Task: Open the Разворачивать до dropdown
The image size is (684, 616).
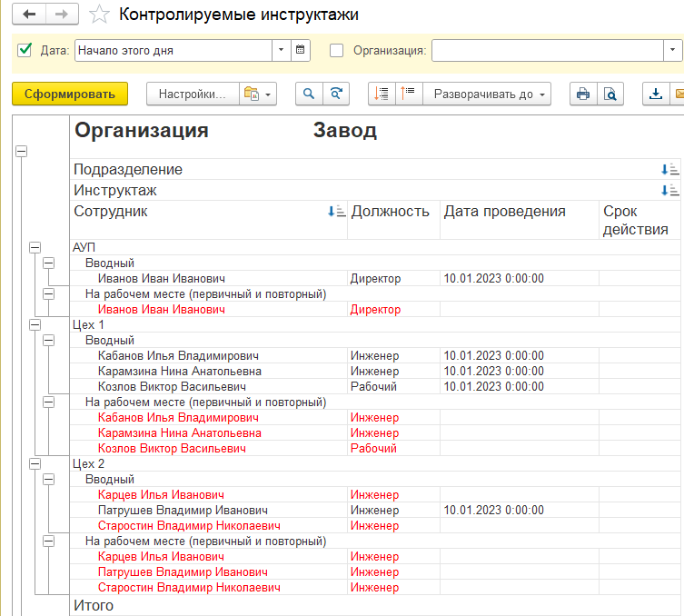Action: point(487,94)
